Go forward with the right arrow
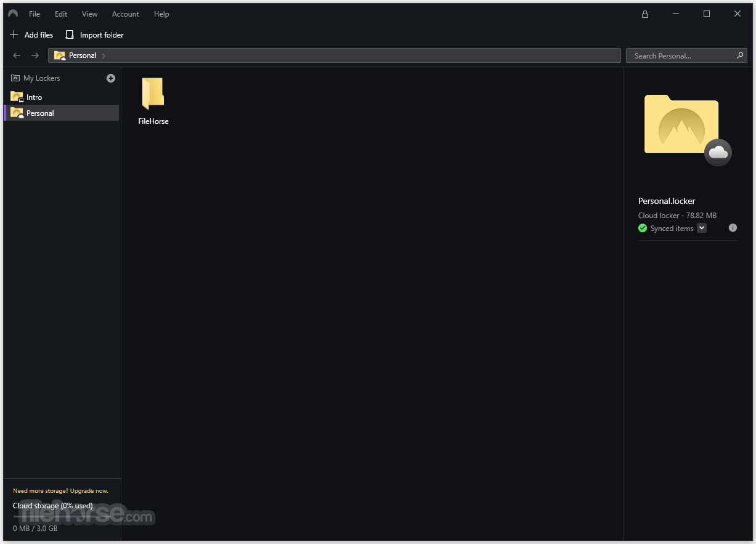The image size is (756, 544). point(35,55)
